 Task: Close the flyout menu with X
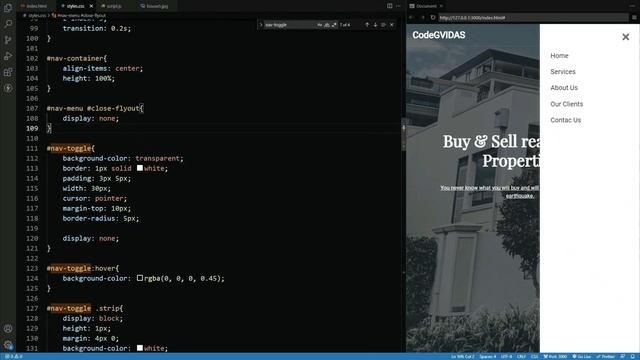(626, 37)
